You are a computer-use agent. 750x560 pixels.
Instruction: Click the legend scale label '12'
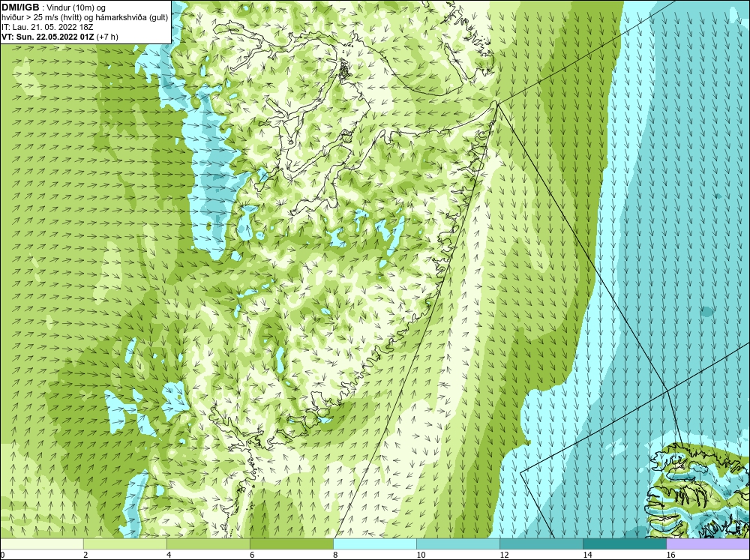point(504,555)
